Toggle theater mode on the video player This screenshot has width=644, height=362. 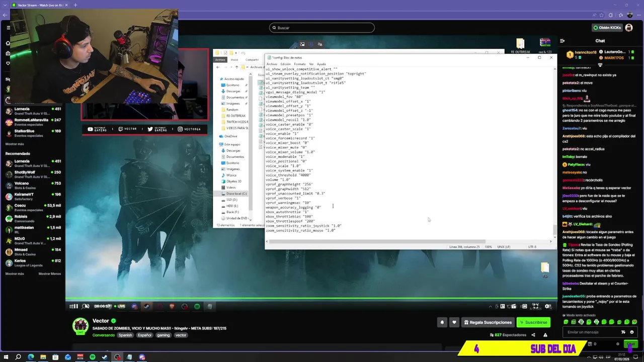click(524, 306)
